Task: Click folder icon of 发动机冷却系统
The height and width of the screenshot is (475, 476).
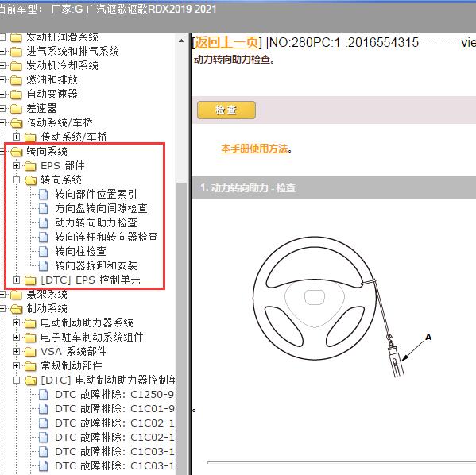Action: click(16, 66)
